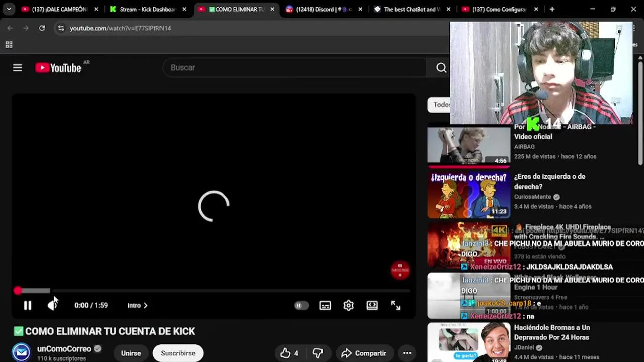Go to the YouTube home logo
The image size is (644, 362).
(58, 68)
